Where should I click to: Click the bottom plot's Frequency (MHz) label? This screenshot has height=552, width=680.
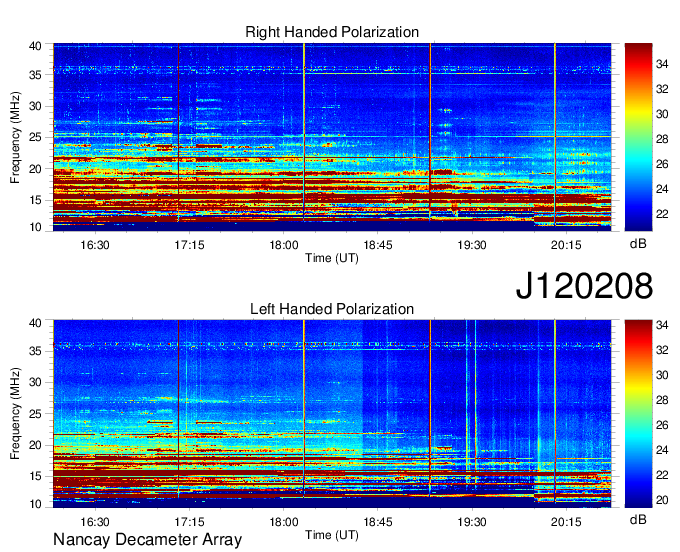tap(15, 414)
